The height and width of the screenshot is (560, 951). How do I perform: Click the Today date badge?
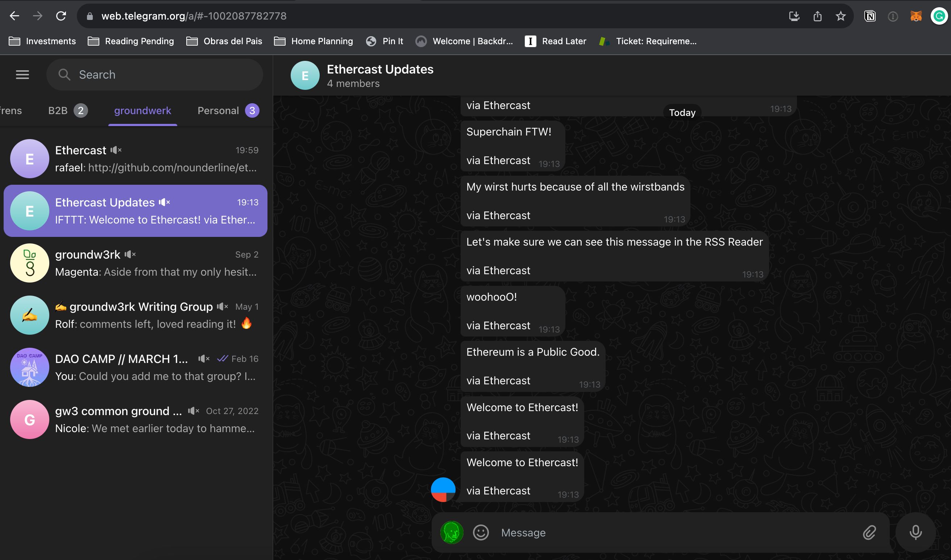[682, 112]
